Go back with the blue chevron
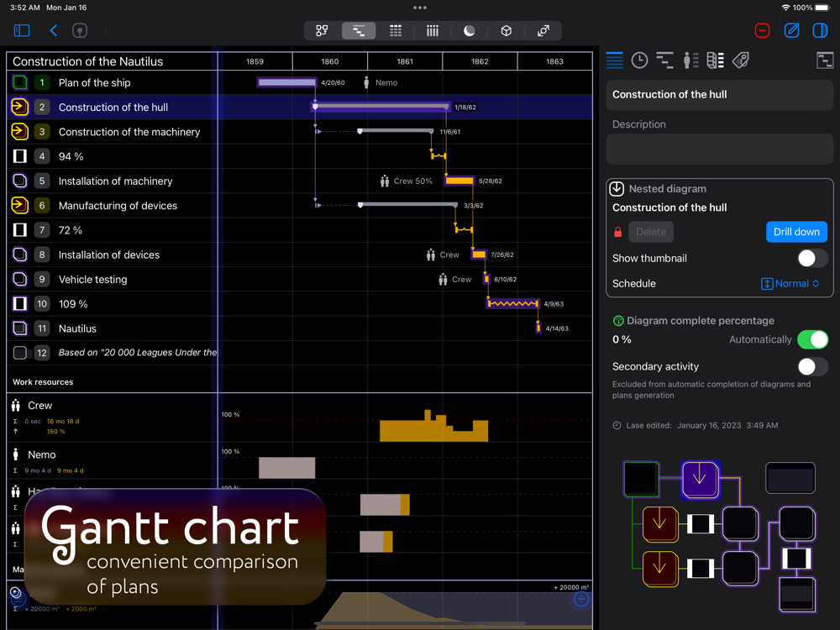The width and height of the screenshot is (840, 630). coord(54,30)
